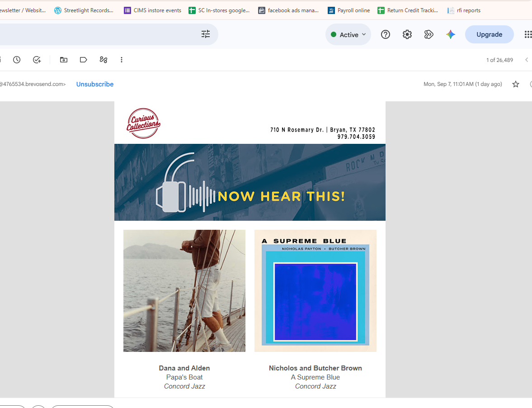Click the Unsubscribe link
Viewport: 532px width, 408px height.
pyautogui.click(x=95, y=84)
